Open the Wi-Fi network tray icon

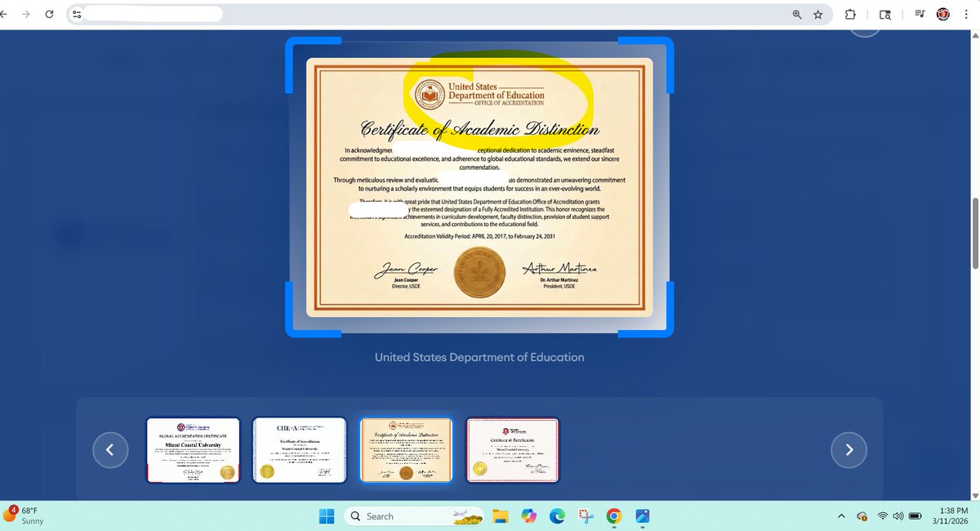(x=883, y=516)
